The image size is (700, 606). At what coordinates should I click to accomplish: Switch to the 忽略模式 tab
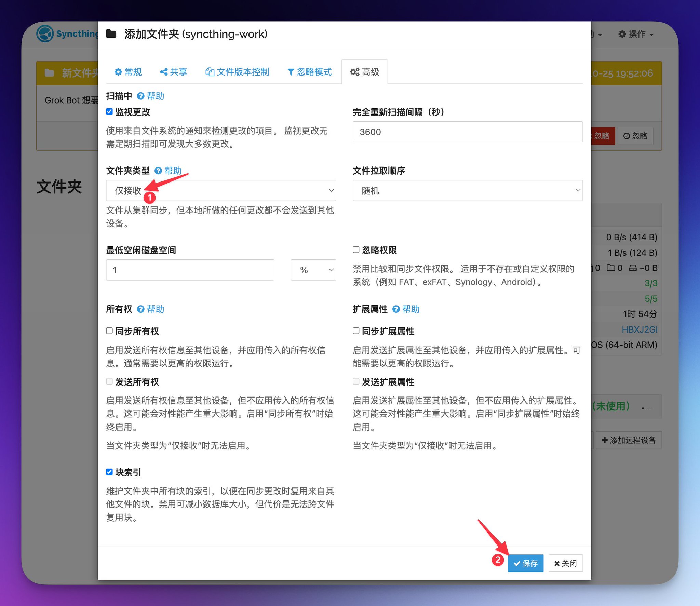tap(310, 72)
